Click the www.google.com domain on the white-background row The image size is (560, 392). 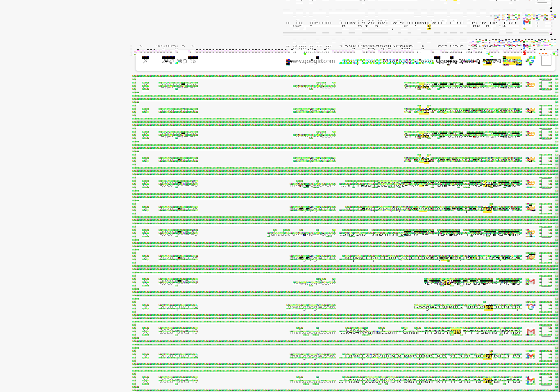311,61
